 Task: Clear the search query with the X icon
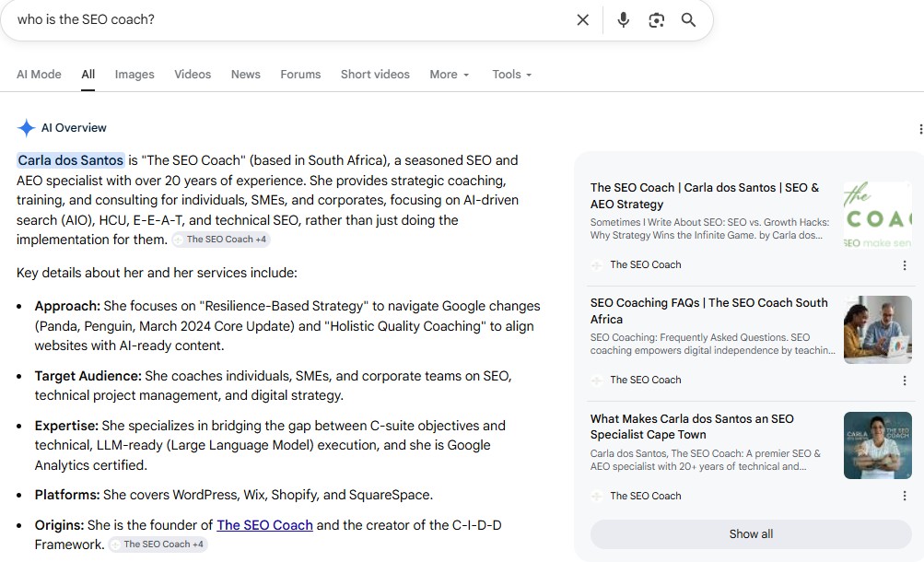click(x=582, y=20)
